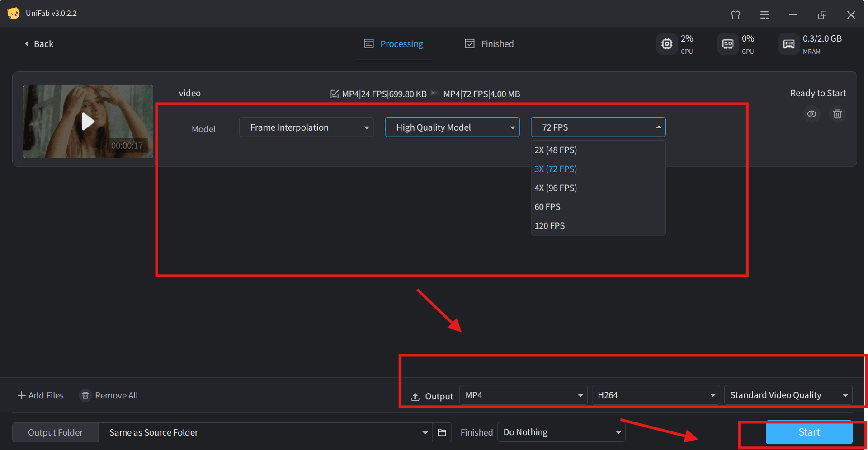Click the Start button
The width and height of the screenshot is (868, 450).
809,432
